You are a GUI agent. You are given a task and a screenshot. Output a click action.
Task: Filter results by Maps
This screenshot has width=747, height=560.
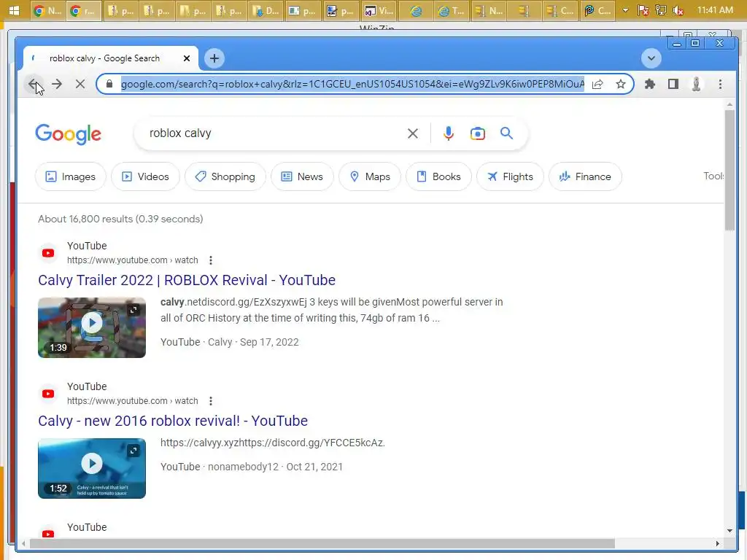pos(370,176)
